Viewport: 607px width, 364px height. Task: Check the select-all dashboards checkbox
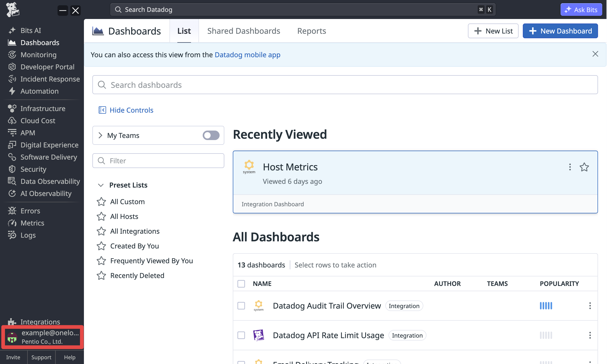click(x=241, y=284)
